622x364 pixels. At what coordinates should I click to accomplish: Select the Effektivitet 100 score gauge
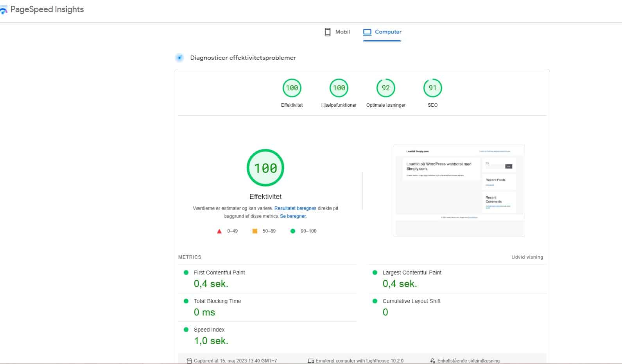coord(292,88)
